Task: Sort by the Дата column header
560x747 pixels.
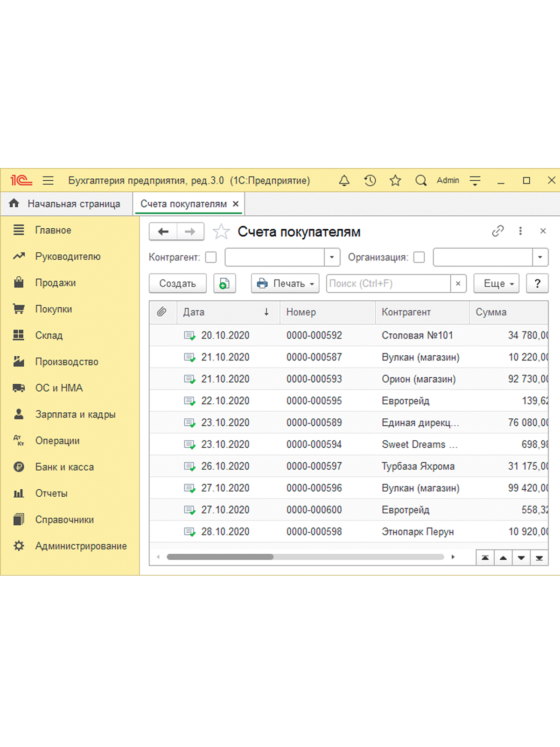Action: point(228,312)
